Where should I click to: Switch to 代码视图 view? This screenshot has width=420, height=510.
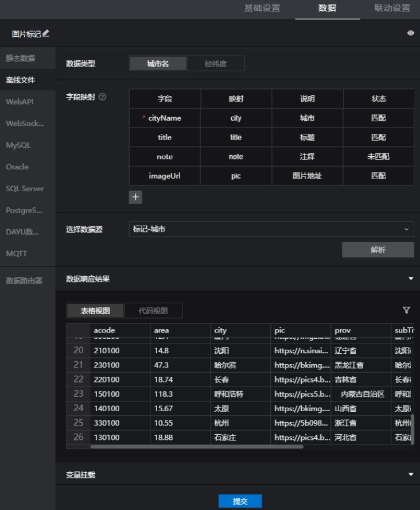click(x=153, y=311)
